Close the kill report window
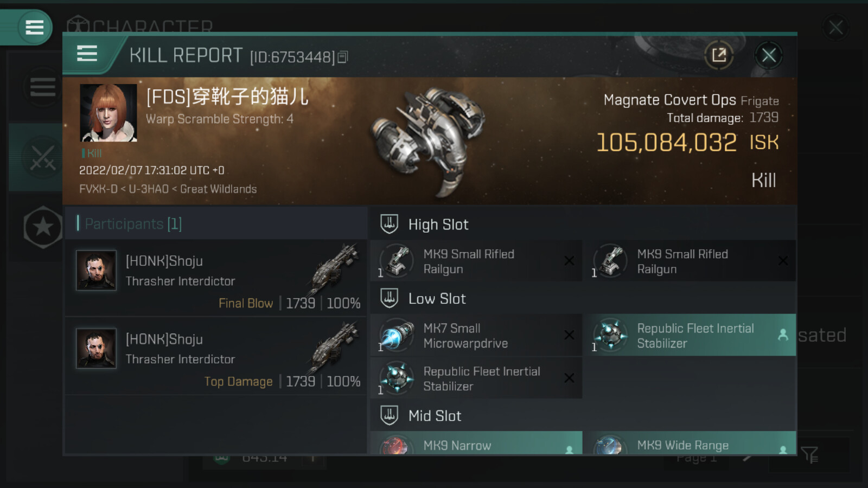The width and height of the screenshot is (868, 488). [768, 55]
